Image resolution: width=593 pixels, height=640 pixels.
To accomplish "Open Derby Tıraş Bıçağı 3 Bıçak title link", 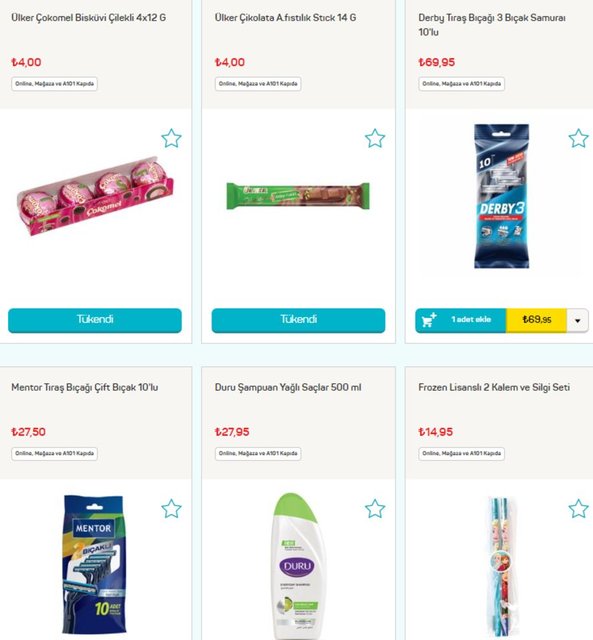I will pyautogui.click(x=492, y=25).
